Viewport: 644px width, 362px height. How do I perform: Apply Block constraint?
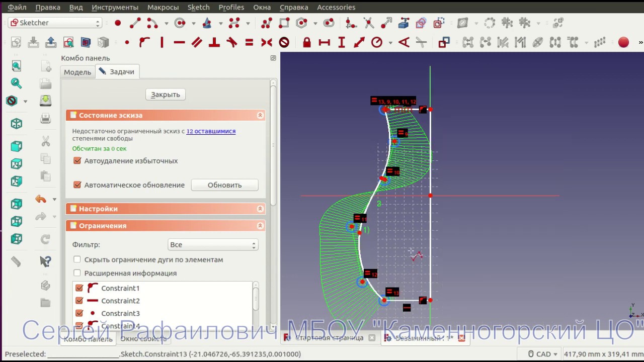[x=284, y=43]
